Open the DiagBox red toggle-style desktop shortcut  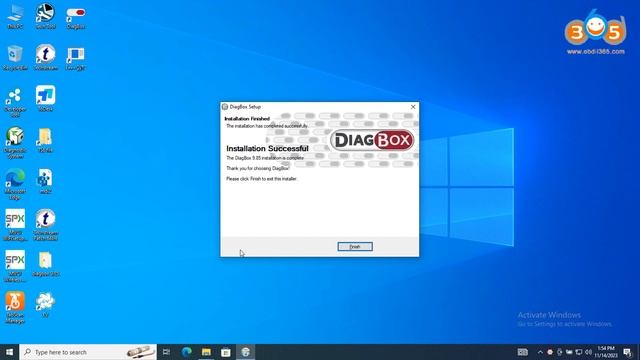pos(76,16)
